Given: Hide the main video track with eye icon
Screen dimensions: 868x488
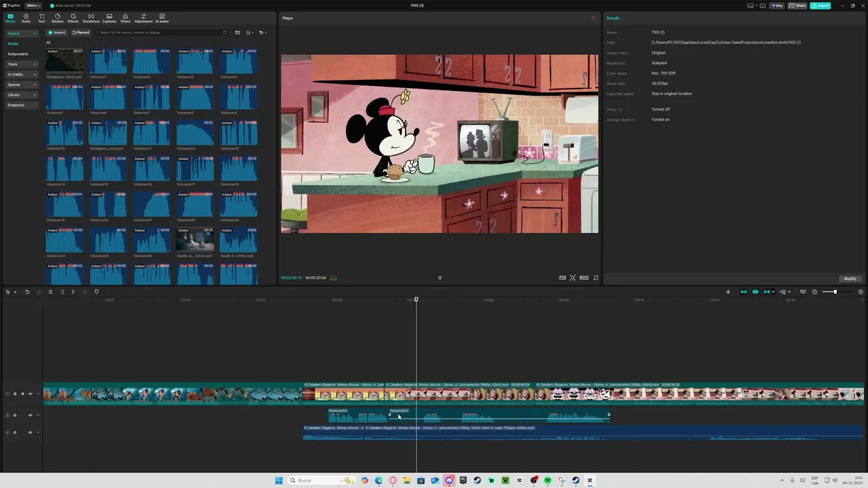Looking at the screenshot, I should [x=22, y=394].
